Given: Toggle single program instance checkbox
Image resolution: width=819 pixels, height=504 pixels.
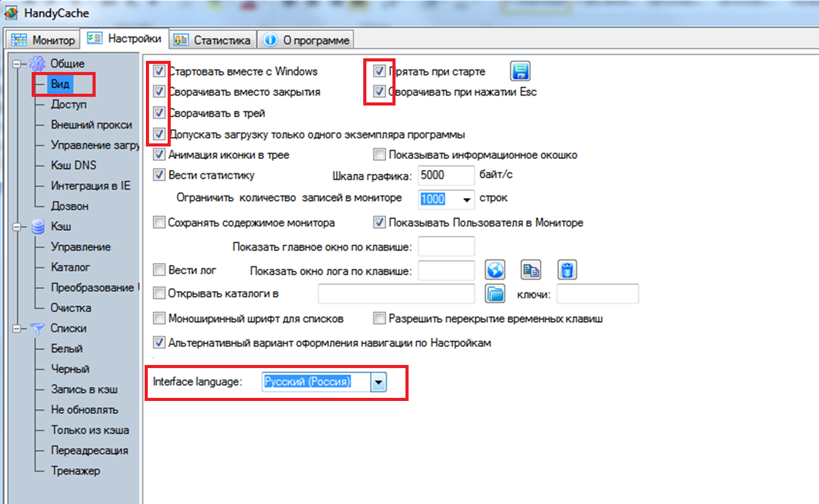Looking at the screenshot, I should pos(159,134).
